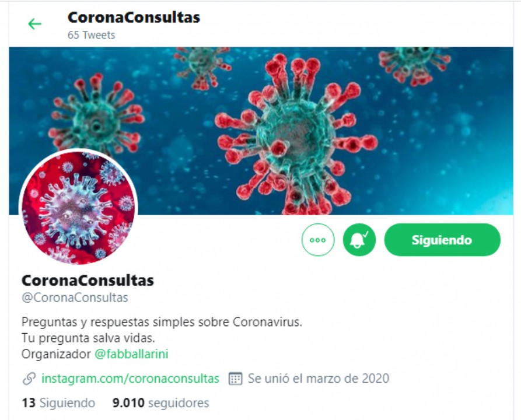The image size is (521, 420).
Task: Go back using the green arrow
Action: pos(34,24)
